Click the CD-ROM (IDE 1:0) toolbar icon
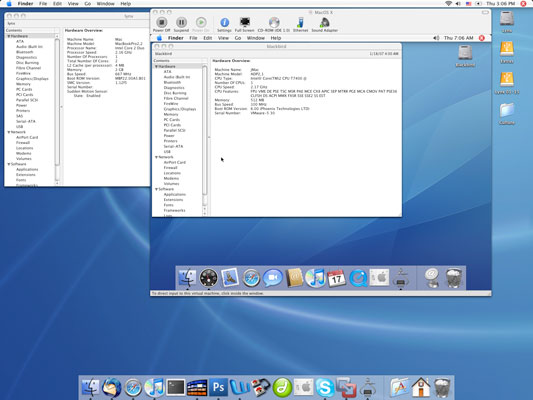The height and width of the screenshot is (400, 533). click(x=274, y=22)
